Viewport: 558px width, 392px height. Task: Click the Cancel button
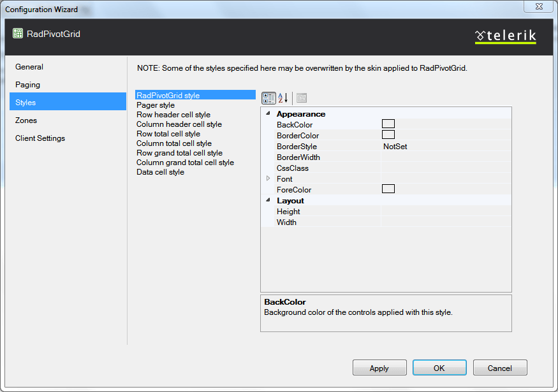499,368
